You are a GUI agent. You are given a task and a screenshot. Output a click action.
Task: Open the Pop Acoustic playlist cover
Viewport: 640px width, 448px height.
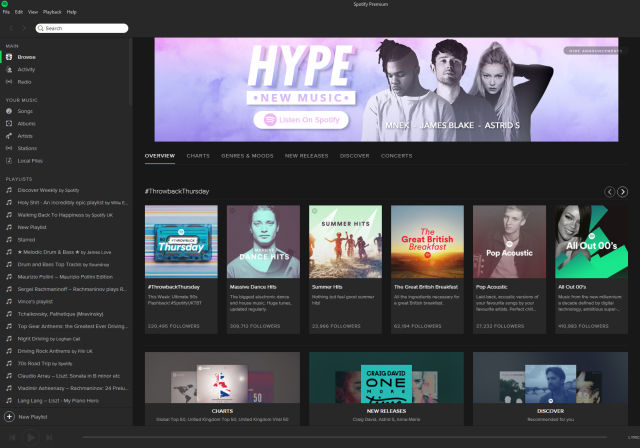[509, 242]
